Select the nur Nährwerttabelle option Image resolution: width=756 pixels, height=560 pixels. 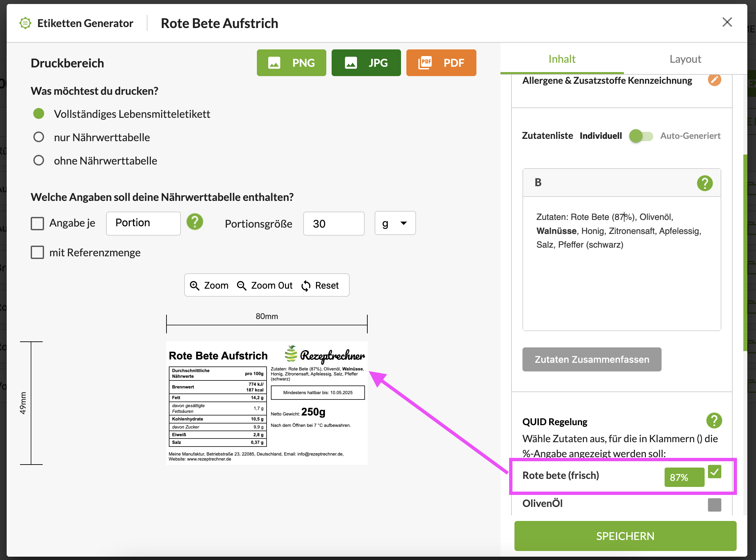(x=39, y=137)
